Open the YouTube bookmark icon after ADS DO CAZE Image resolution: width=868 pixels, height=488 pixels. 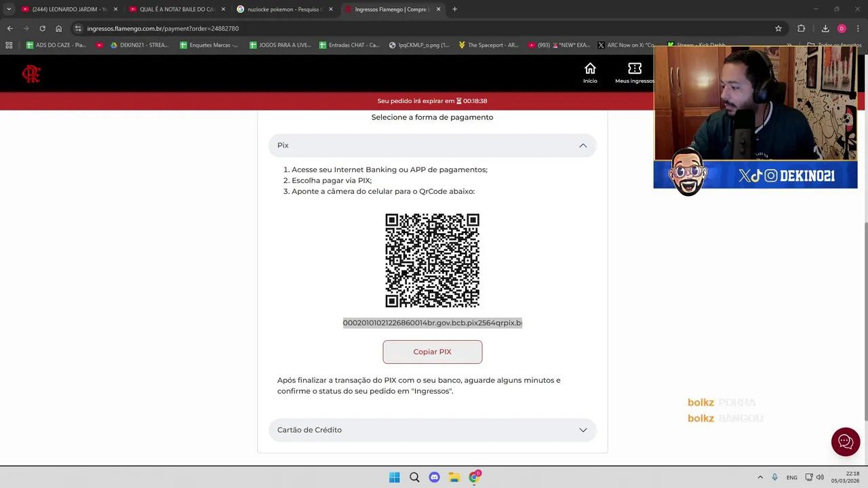[x=100, y=45]
